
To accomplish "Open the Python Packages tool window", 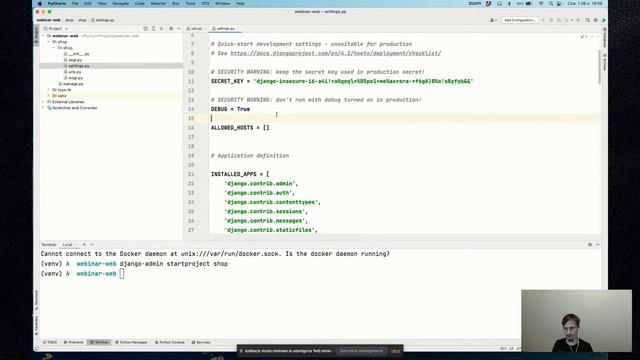I will coord(131,342).
